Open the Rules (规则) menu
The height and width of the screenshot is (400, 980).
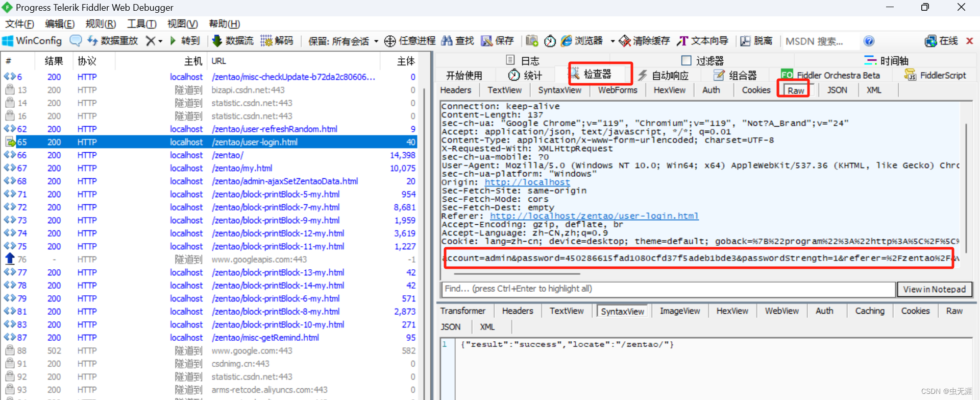[101, 23]
